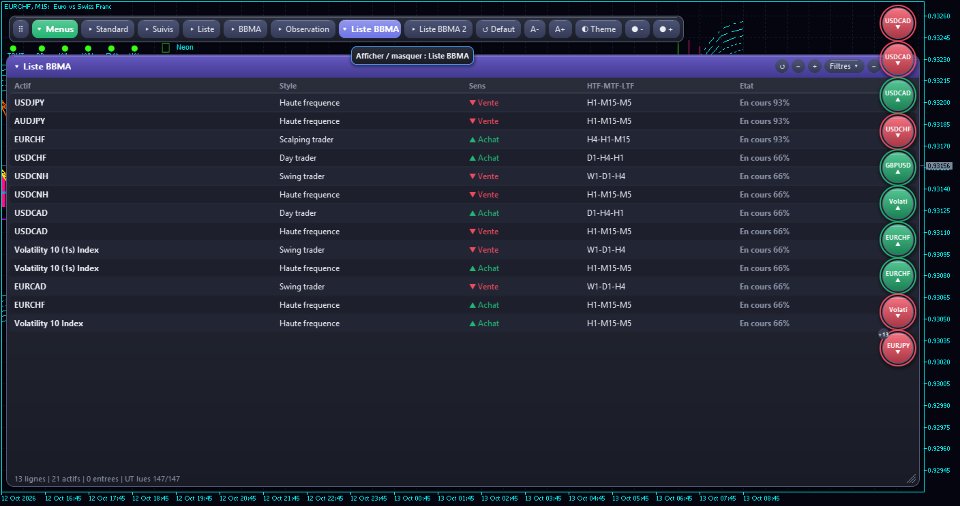
Task: Show the Liste panel from toolbar
Action: pos(202,29)
